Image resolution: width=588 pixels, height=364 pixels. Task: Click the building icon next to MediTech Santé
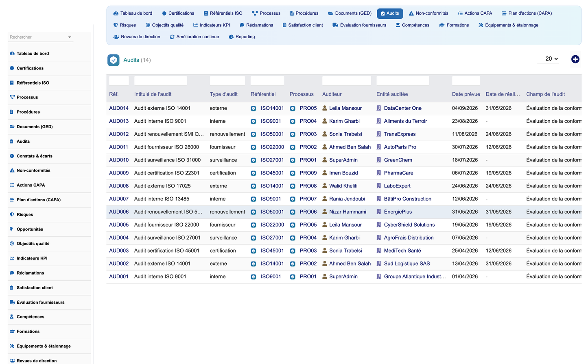pyautogui.click(x=379, y=251)
